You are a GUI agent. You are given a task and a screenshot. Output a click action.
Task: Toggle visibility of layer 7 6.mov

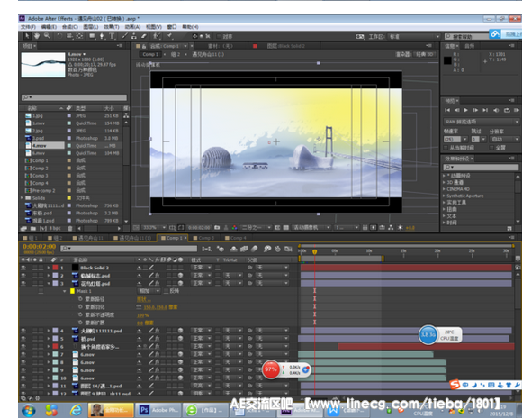click(x=23, y=354)
